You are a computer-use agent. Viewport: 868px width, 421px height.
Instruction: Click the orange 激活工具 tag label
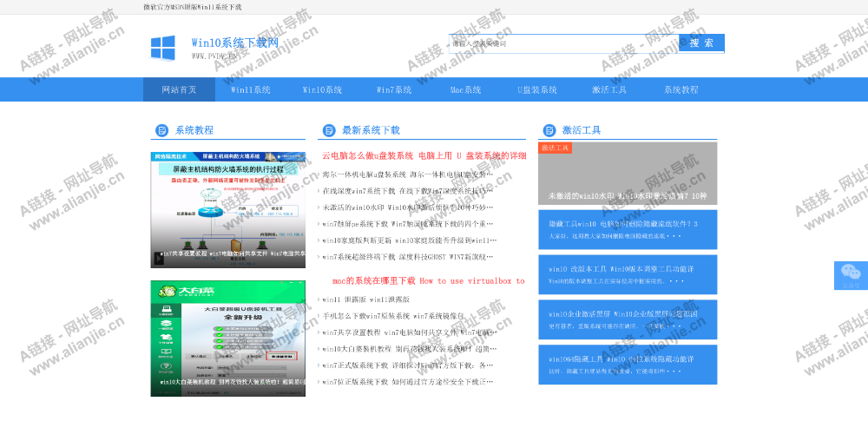(556, 148)
